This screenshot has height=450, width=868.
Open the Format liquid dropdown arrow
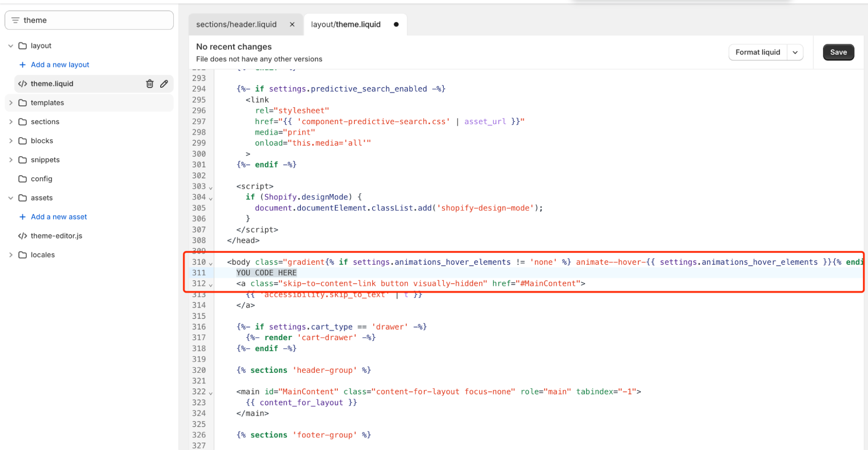click(x=795, y=53)
